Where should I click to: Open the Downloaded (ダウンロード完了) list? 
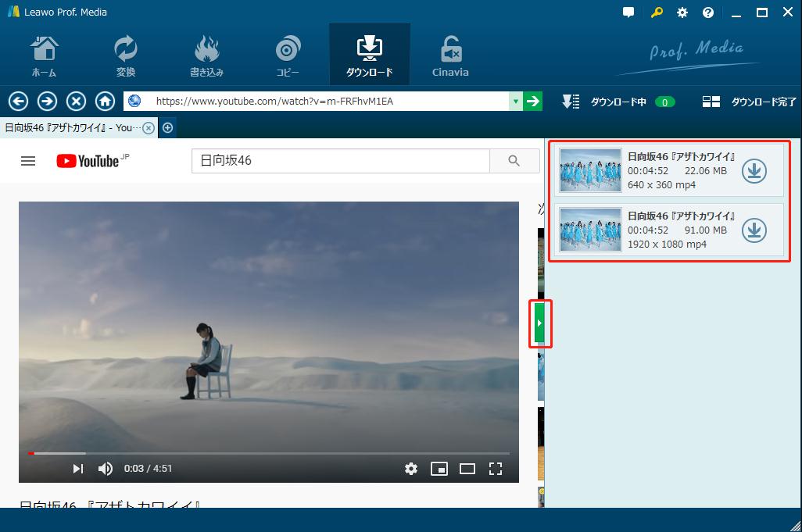[750, 102]
